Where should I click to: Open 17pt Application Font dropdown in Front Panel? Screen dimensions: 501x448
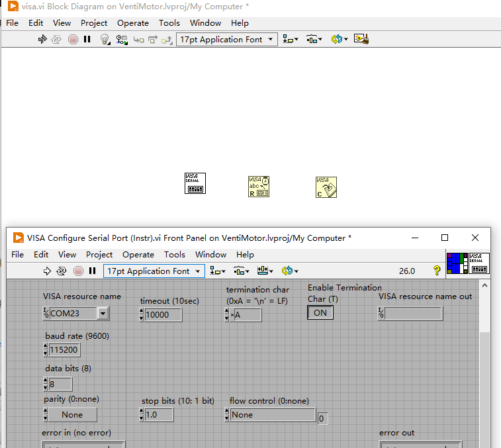(x=154, y=271)
